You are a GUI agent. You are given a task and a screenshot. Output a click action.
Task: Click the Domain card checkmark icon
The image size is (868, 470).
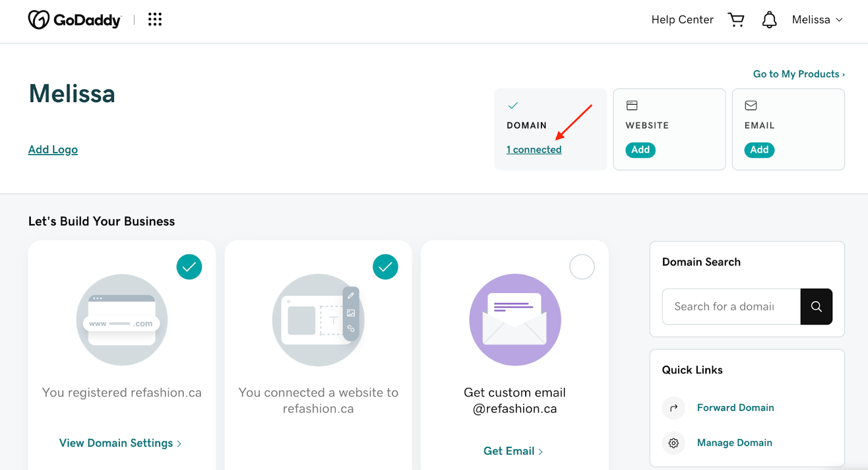tap(513, 105)
